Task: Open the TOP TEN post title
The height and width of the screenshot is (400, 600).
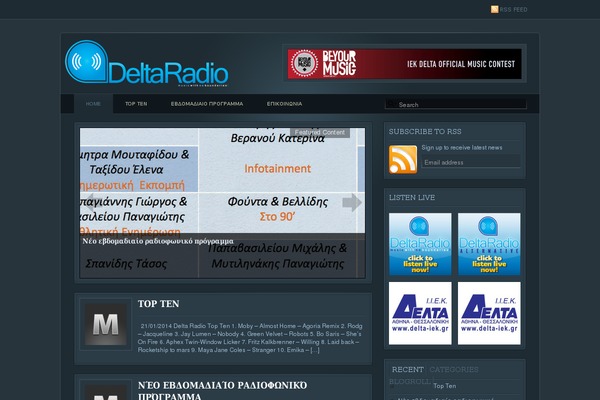Action: click(x=158, y=304)
